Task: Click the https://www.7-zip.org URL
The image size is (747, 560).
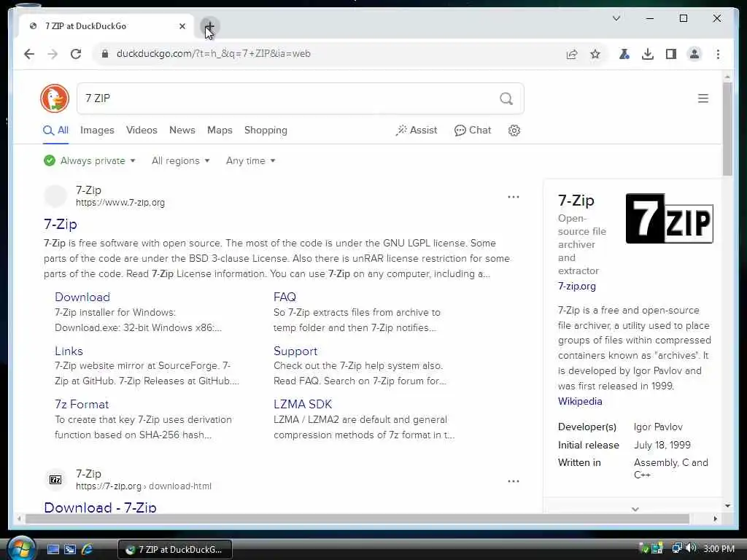Action: [120, 203]
